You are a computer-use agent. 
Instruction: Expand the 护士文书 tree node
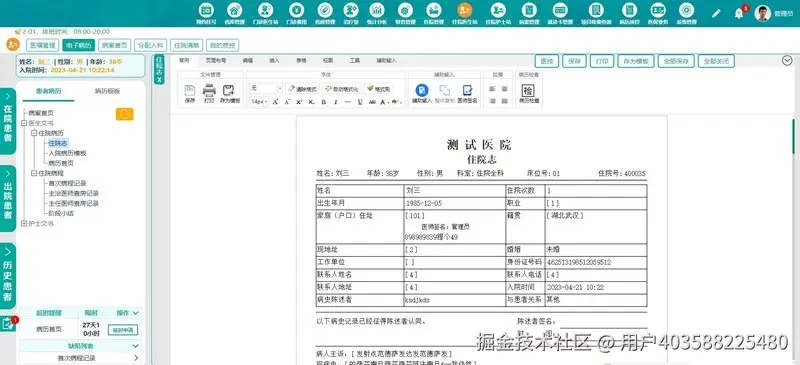(24, 224)
